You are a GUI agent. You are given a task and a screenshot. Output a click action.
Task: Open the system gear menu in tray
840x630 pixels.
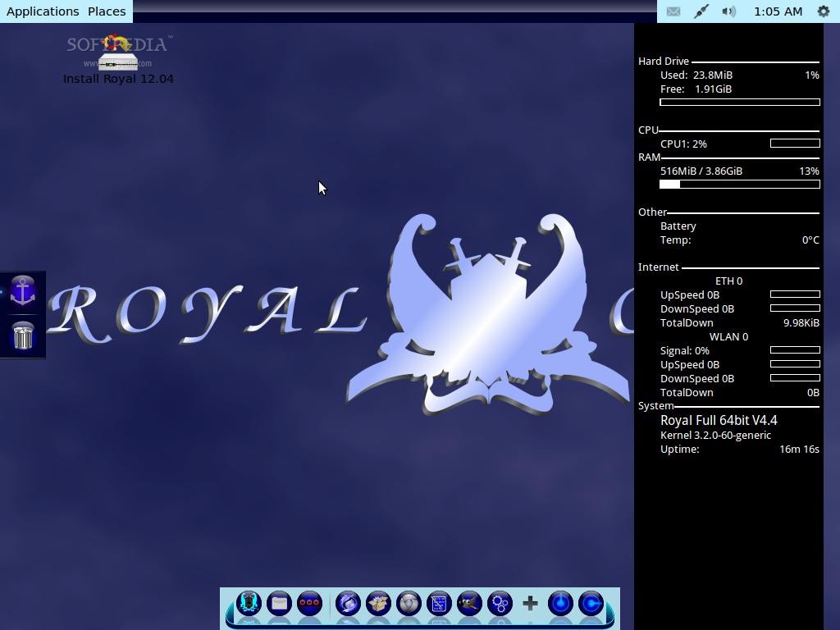824,11
